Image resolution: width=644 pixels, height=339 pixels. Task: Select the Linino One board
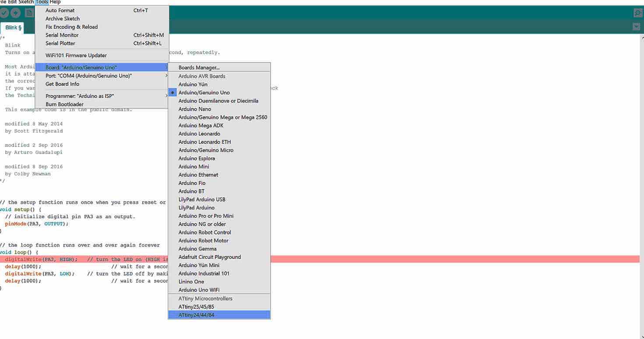(x=219, y=282)
